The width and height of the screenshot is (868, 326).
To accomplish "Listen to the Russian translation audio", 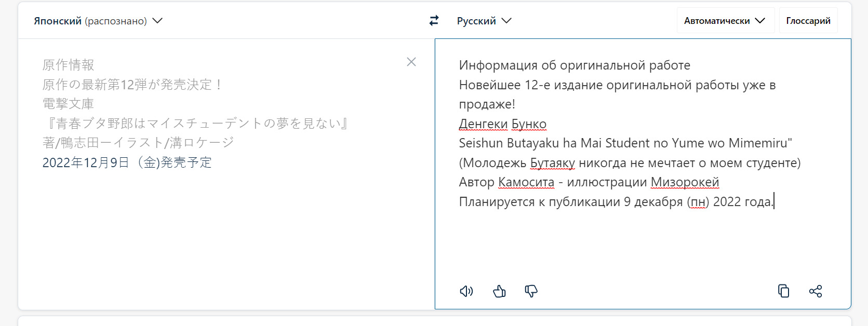I will [466, 291].
